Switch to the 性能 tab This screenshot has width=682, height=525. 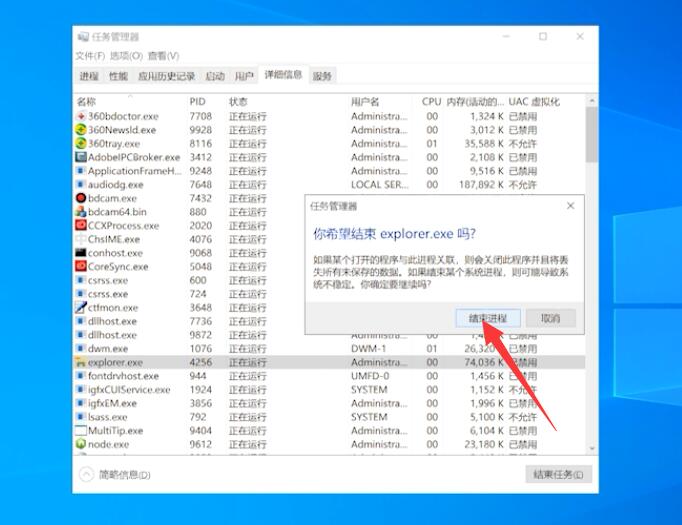point(118,76)
